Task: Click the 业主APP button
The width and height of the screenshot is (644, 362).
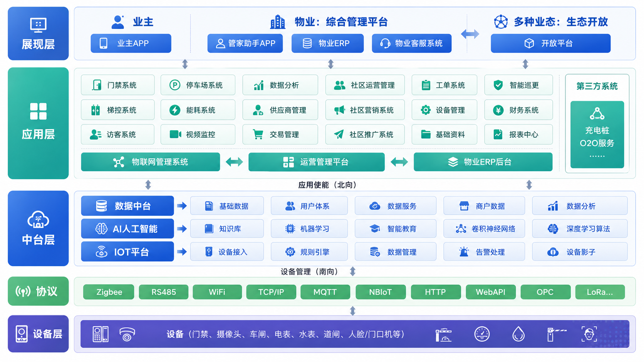Action: pos(131,43)
